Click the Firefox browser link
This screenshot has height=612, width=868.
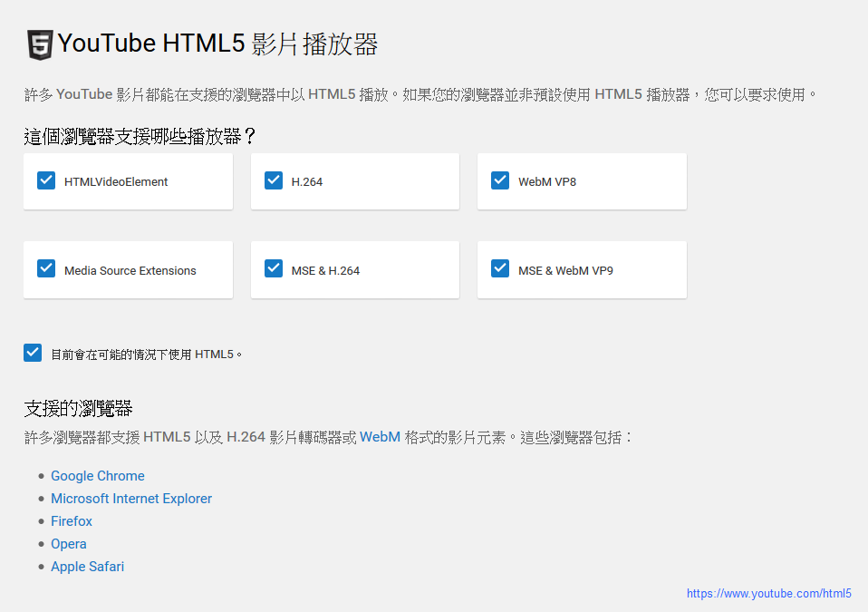pos(72,521)
